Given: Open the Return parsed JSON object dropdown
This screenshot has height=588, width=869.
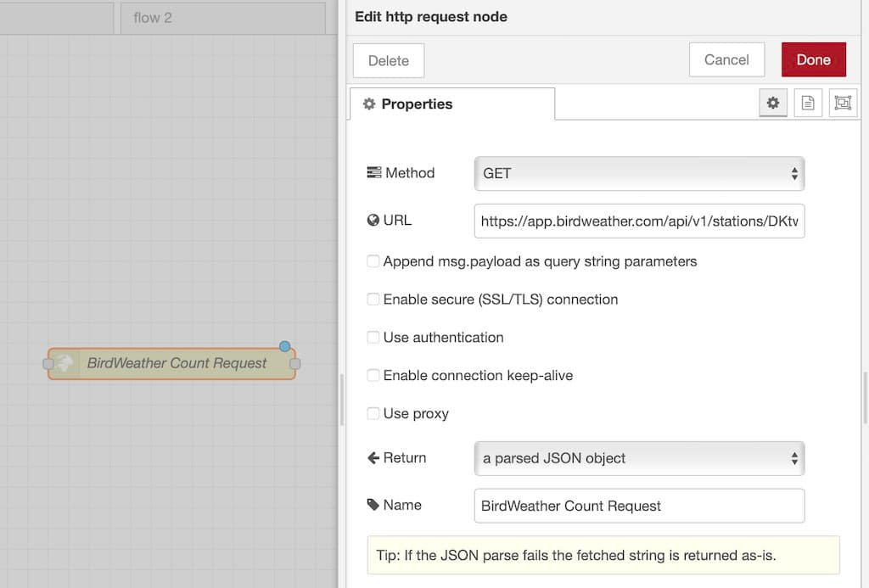Looking at the screenshot, I should 639,458.
